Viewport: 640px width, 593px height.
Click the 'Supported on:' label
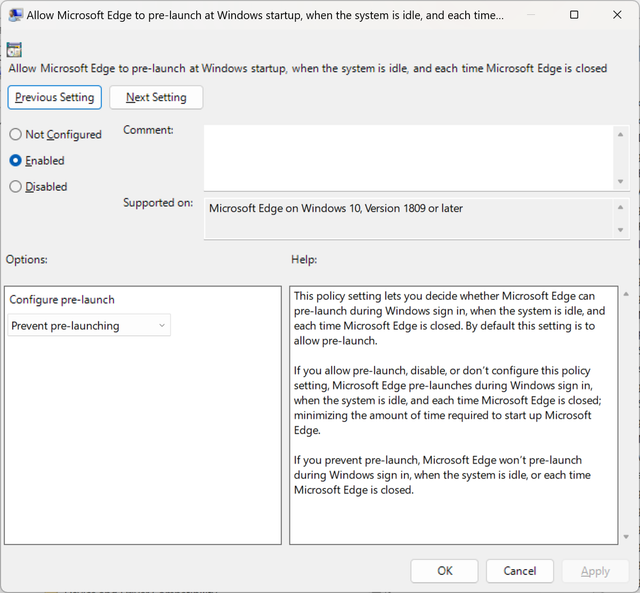(158, 202)
